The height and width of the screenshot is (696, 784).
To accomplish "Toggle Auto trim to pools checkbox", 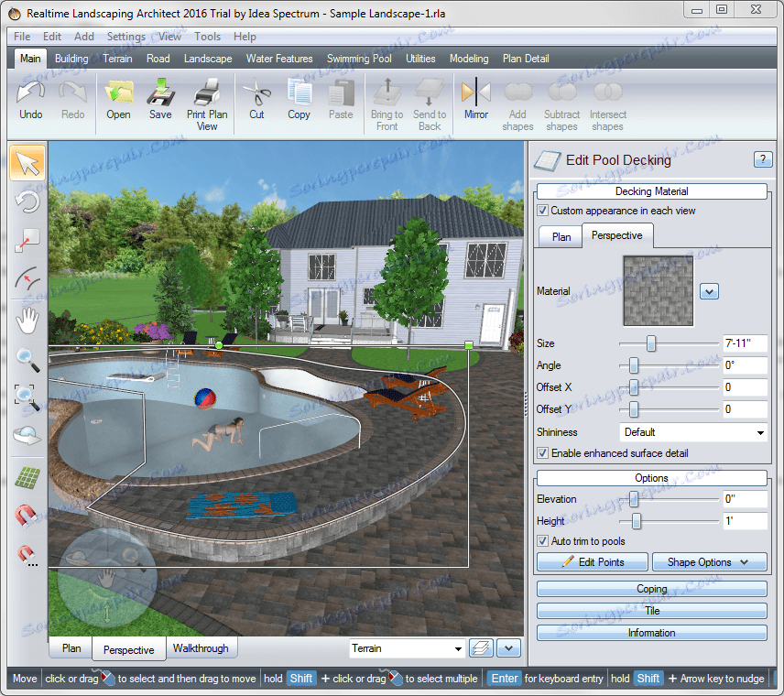I will (x=542, y=541).
